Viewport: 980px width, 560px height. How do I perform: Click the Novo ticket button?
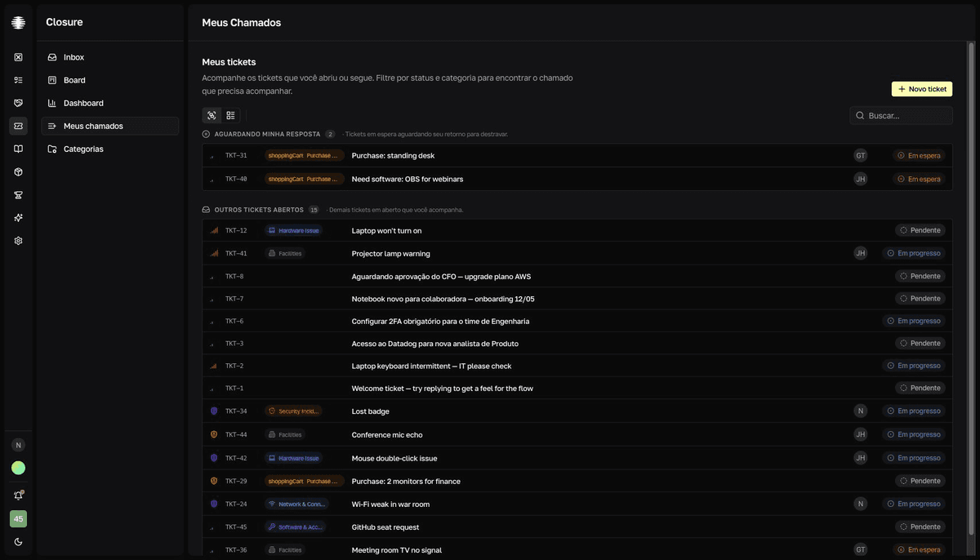click(x=922, y=89)
